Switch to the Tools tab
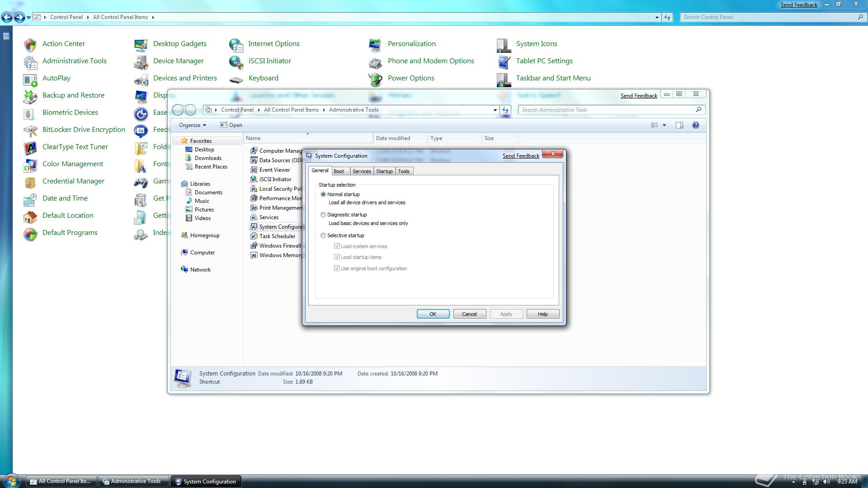The image size is (868, 488). pos(404,171)
